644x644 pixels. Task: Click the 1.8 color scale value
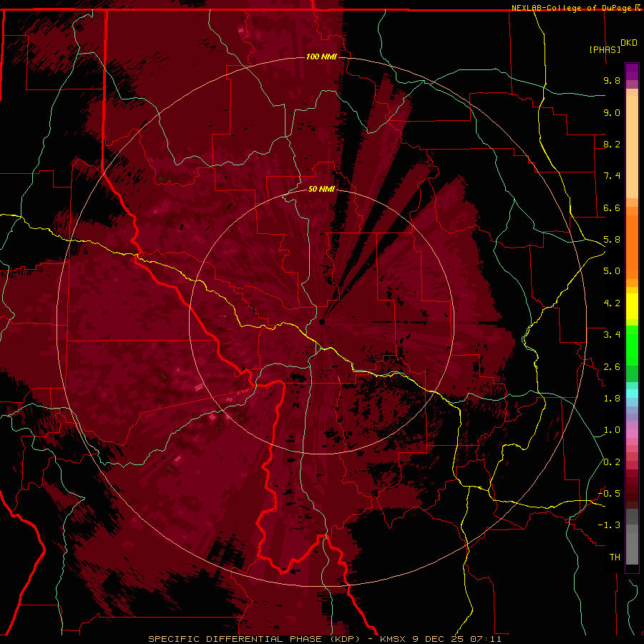coord(612,399)
